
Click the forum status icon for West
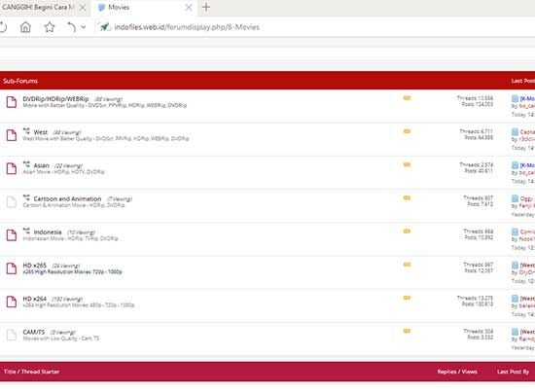(12, 135)
